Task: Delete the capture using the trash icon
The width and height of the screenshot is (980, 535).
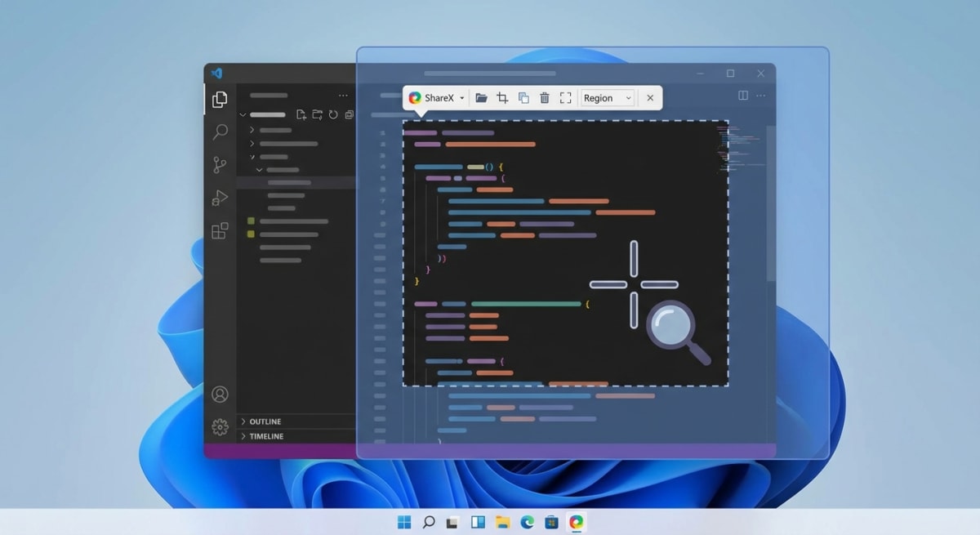Action: pos(544,97)
